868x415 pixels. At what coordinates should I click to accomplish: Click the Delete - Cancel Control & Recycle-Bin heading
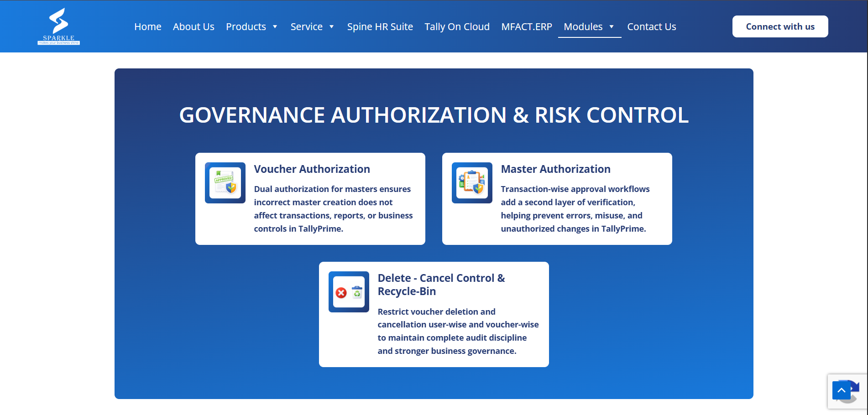(441, 285)
